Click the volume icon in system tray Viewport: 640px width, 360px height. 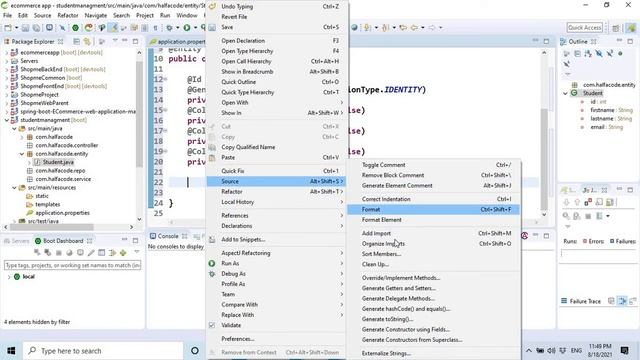(x=551, y=351)
